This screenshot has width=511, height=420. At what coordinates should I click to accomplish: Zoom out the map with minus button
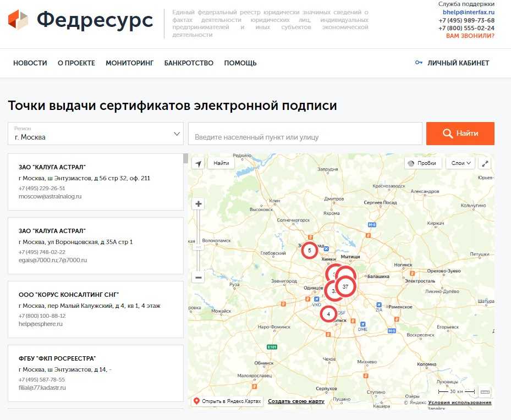[199, 278]
